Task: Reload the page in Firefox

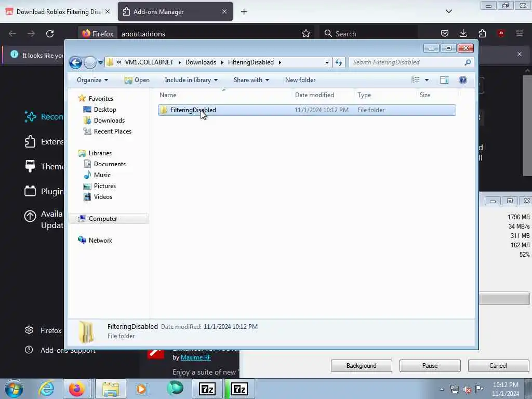Action: click(x=50, y=34)
